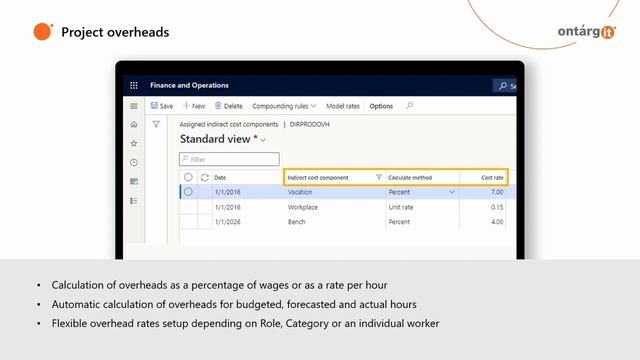The image size is (640, 360).
Task: Click the Assigned indirect cost components breadcrumb
Action: [x=229, y=124]
